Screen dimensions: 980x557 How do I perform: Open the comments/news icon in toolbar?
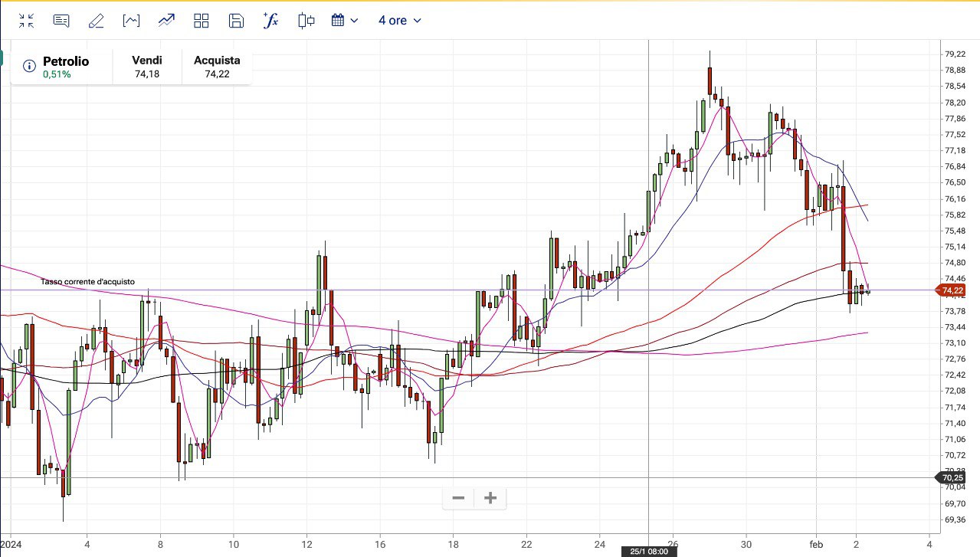point(61,21)
